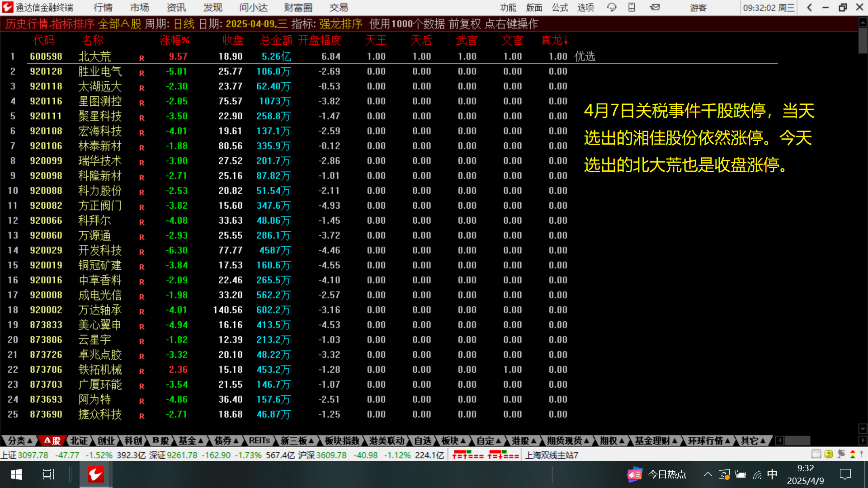The height and width of the screenshot is (488, 868).
Task: Click the 游客 guest login link
Action: (x=698, y=8)
